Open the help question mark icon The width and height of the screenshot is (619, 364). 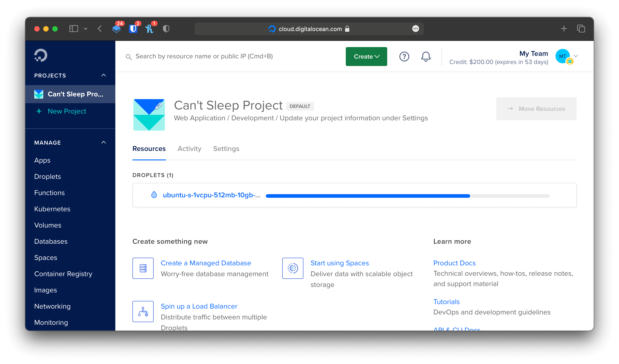404,57
